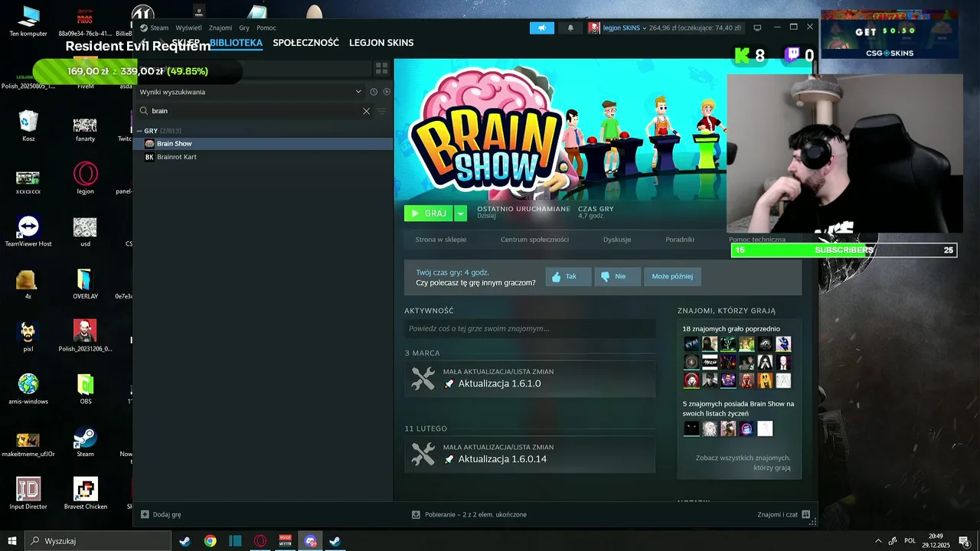Viewport: 980px width, 551px height.
Task: Open TeamViewer Host desktop icon
Action: click(x=28, y=231)
